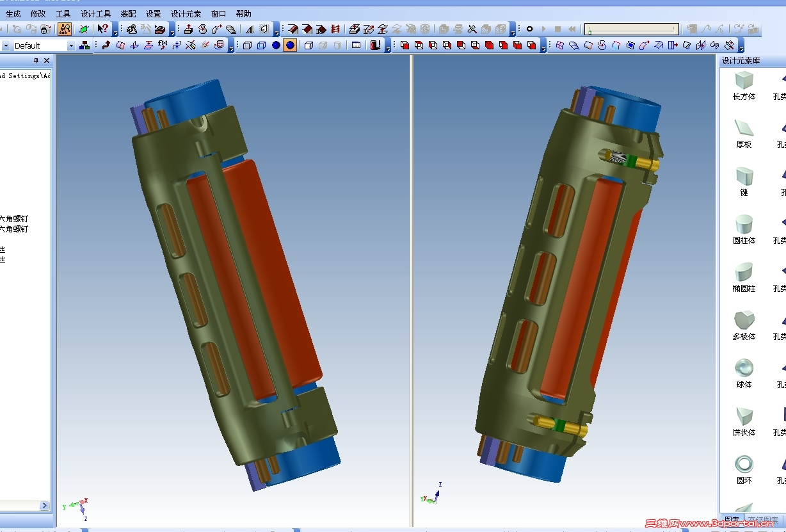
Task: Expand options arrow after help pointer toolbar
Action: coord(115,31)
